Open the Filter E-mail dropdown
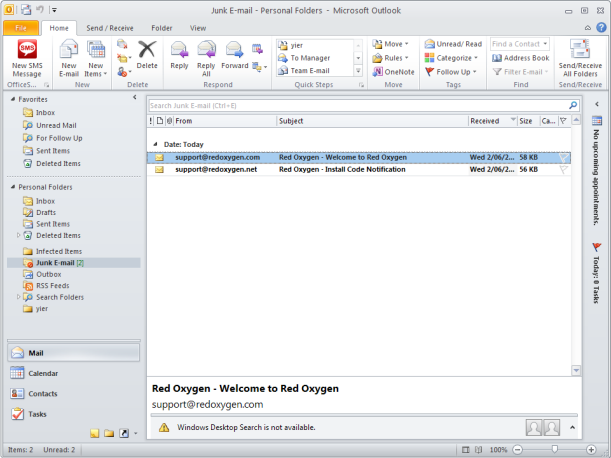 (521, 72)
